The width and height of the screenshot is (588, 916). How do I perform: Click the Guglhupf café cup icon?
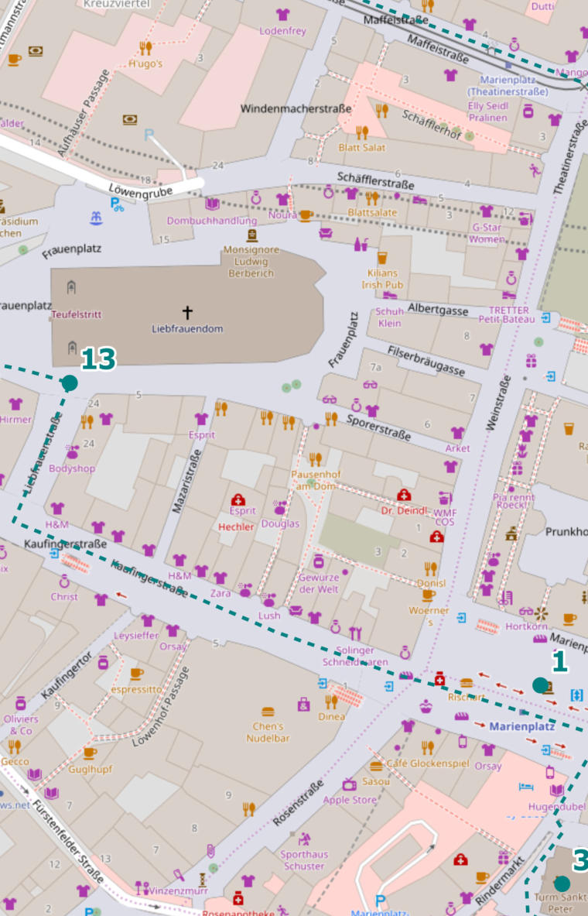[90, 753]
